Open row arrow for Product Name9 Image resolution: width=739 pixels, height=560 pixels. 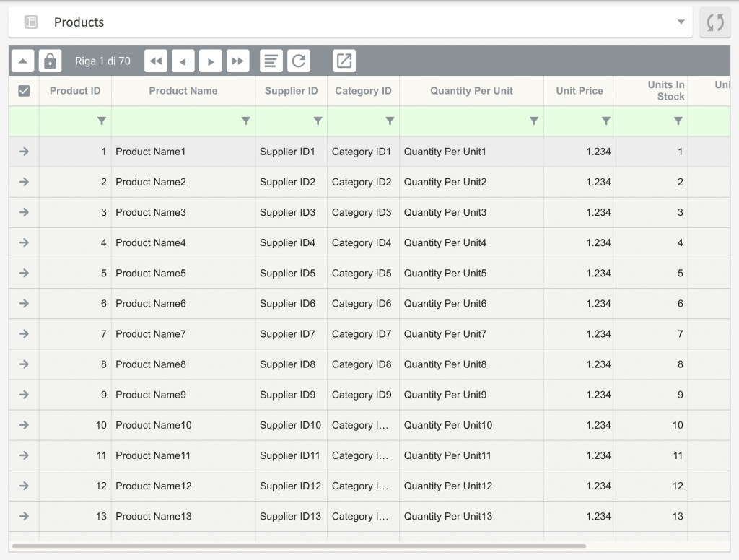pos(24,395)
